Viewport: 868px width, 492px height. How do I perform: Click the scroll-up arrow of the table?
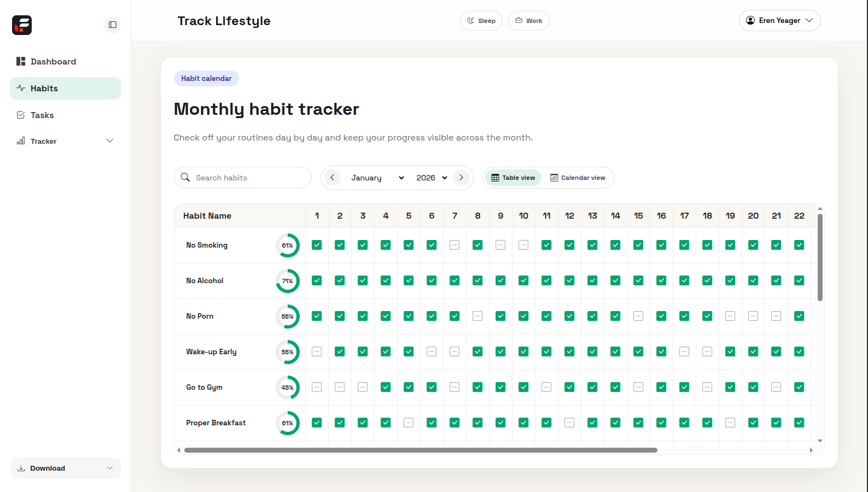(820, 209)
